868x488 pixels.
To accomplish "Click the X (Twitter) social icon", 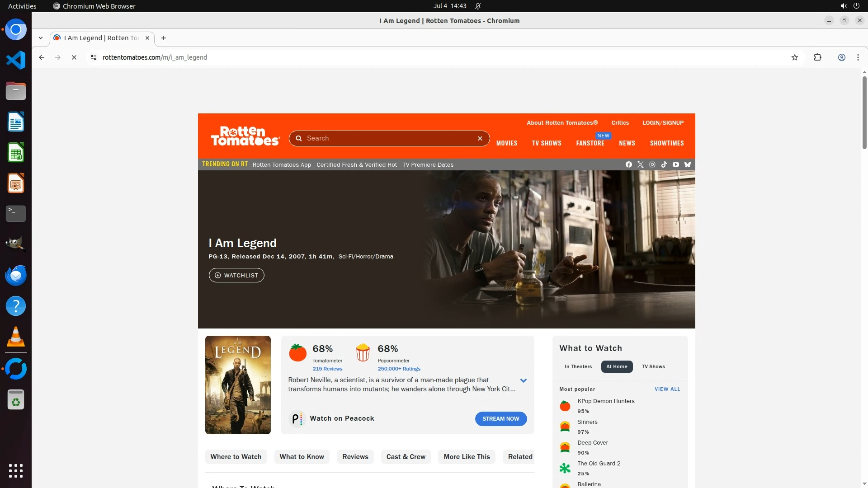I will pos(640,164).
